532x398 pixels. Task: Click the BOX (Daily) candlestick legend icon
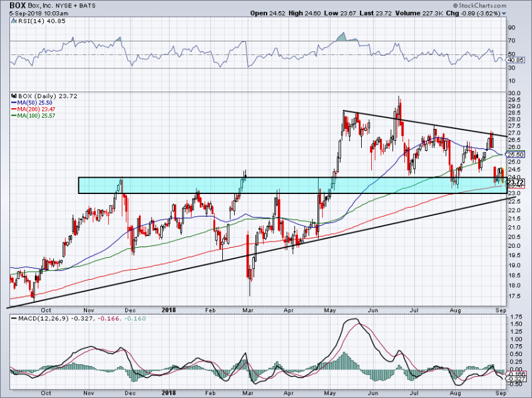(13, 97)
